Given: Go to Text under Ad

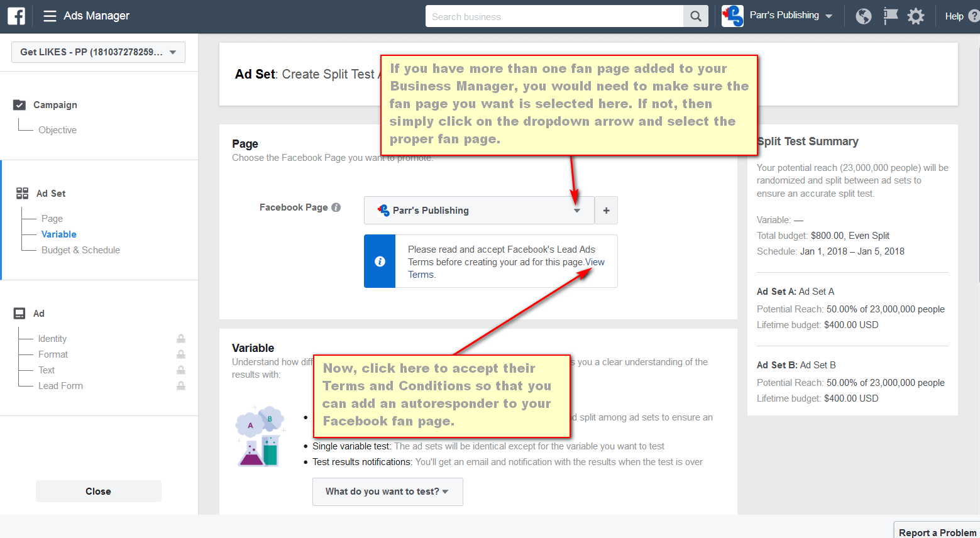Looking at the screenshot, I should click(x=47, y=370).
